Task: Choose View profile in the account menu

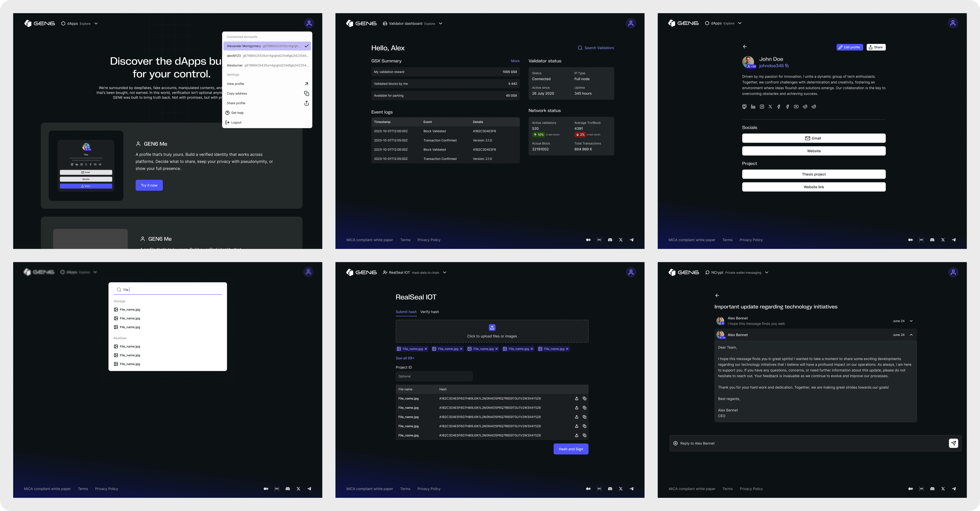Action: pyautogui.click(x=267, y=84)
